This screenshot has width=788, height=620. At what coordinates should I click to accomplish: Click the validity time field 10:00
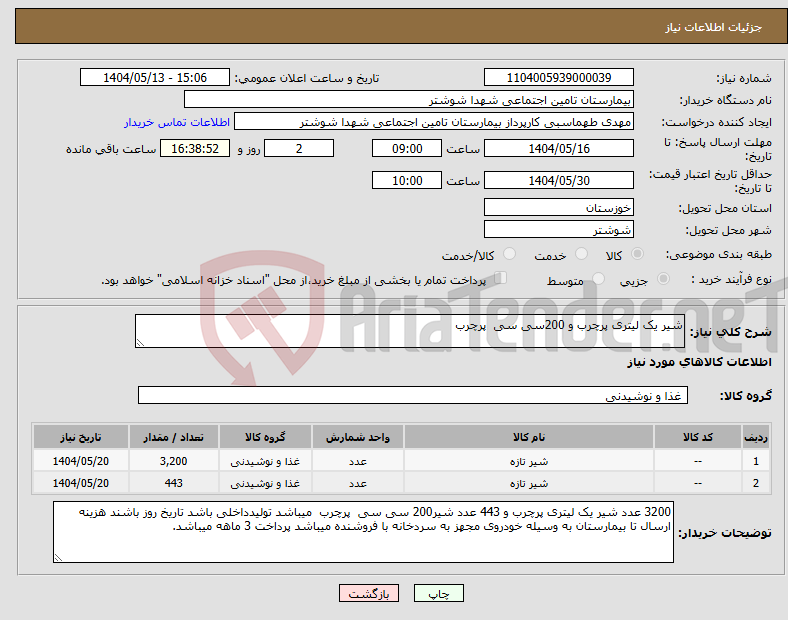coord(407,180)
